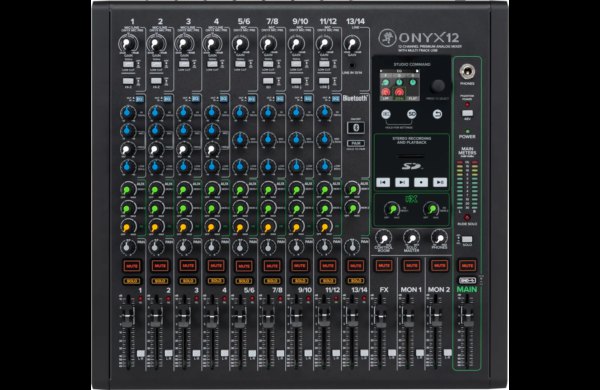Click the right green knob in FX section

[431, 209]
